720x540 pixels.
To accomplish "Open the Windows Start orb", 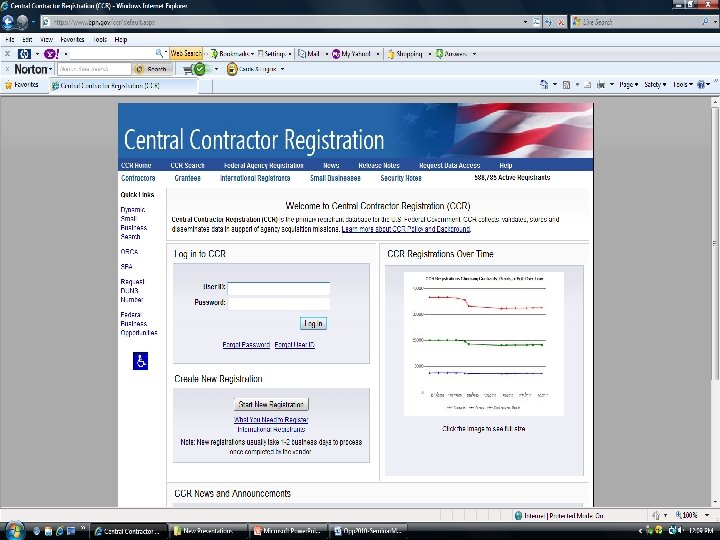I will (x=14, y=531).
